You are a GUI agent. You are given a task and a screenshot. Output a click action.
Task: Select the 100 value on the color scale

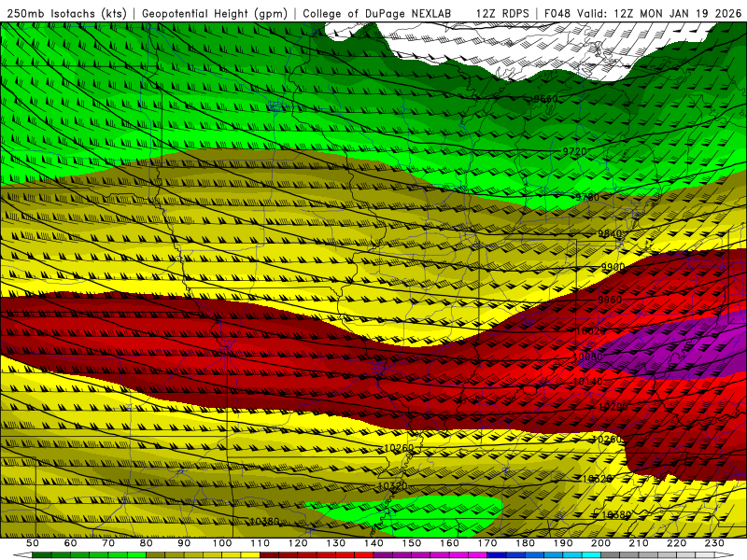(x=222, y=543)
